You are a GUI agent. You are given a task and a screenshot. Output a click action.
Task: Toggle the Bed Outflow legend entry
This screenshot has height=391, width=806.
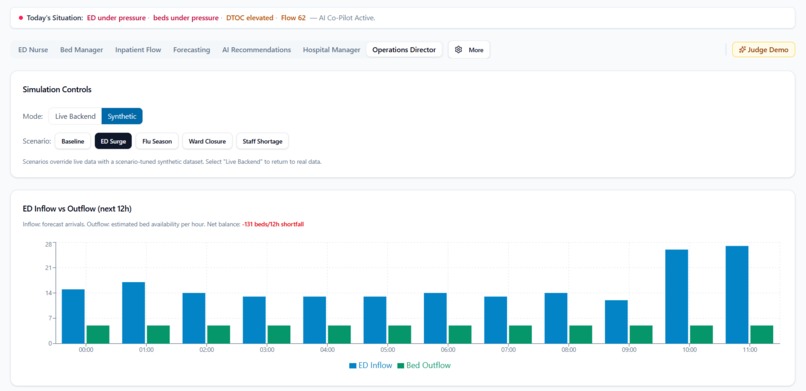(x=424, y=365)
